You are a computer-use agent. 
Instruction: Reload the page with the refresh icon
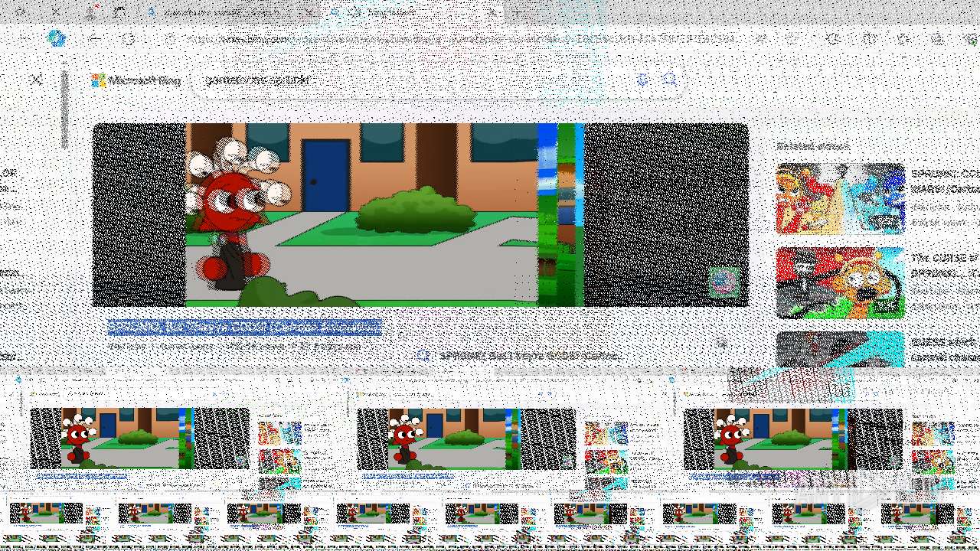pos(128,38)
